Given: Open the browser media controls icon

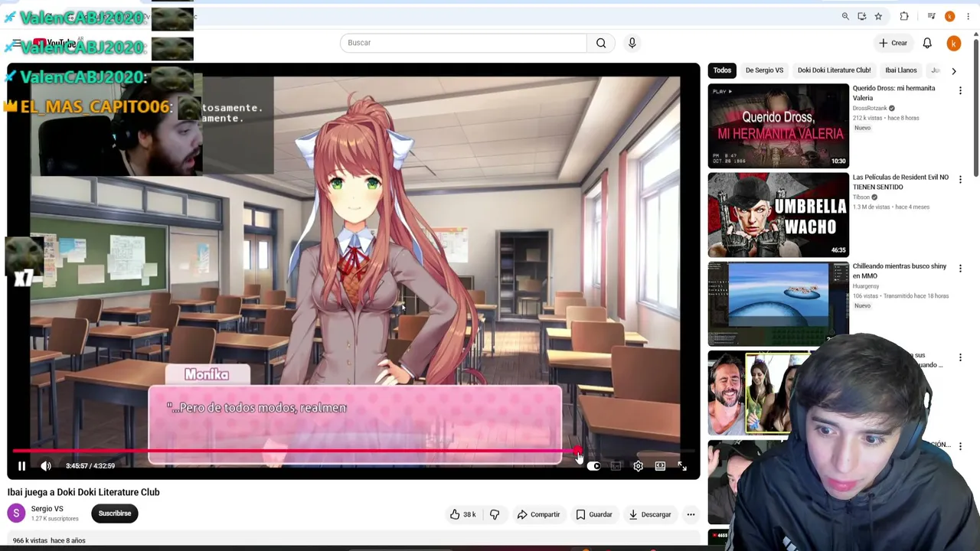Looking at the screenshot, I should (931, 16).
